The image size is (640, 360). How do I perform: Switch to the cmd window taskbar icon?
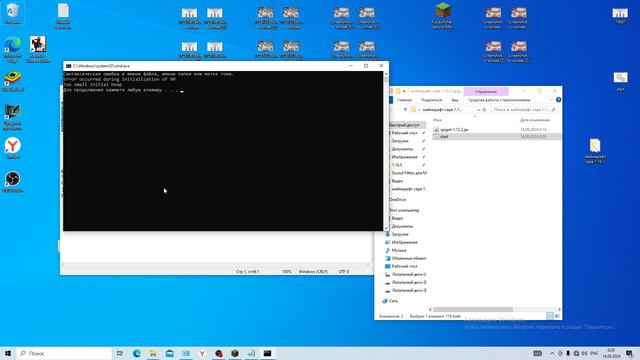pyautogui.click(x=267, y=353)
